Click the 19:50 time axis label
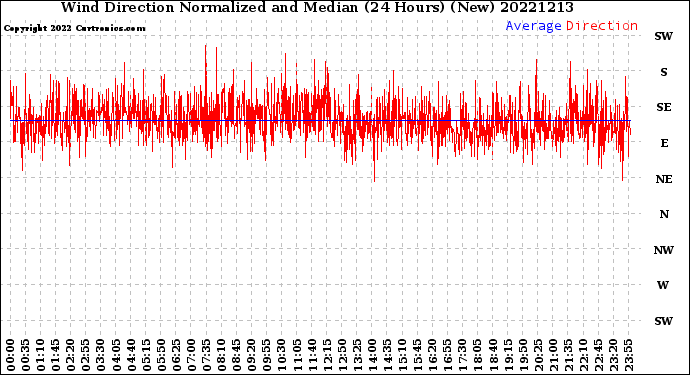Viewport: 690px width, 375px height. click(522, 355)
